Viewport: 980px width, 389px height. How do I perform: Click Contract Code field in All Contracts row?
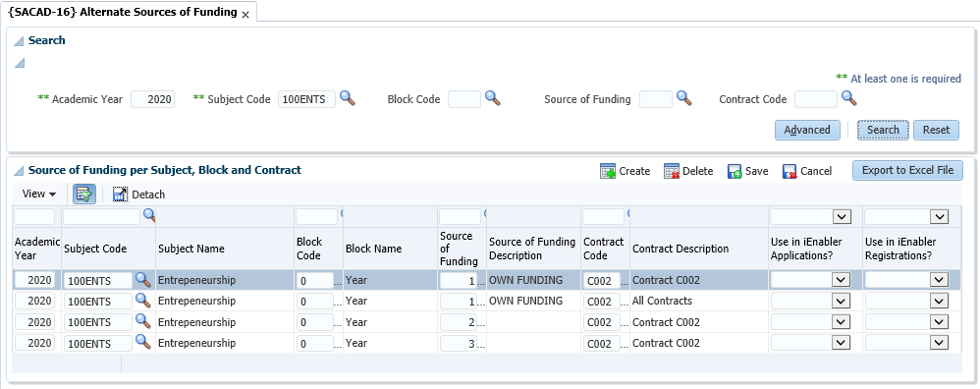(x=602, y=302)
